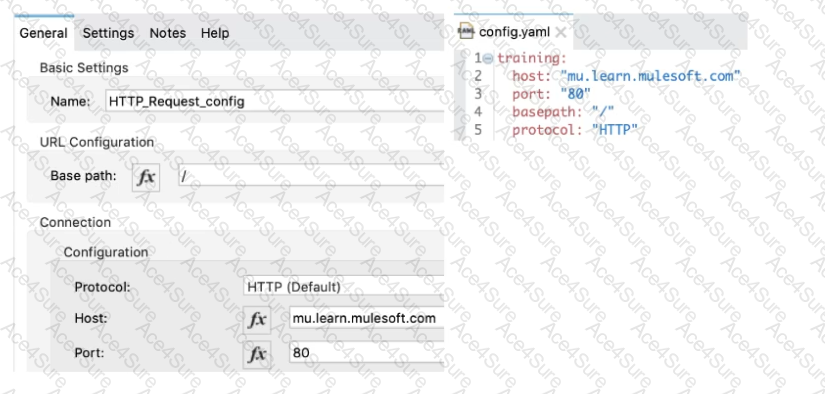The height and width of the screenshot is (394, 825).
Task: Focus the Host field mu.learn.mulesoft.com
Action: pyautogui.click(x=367, y=318)
